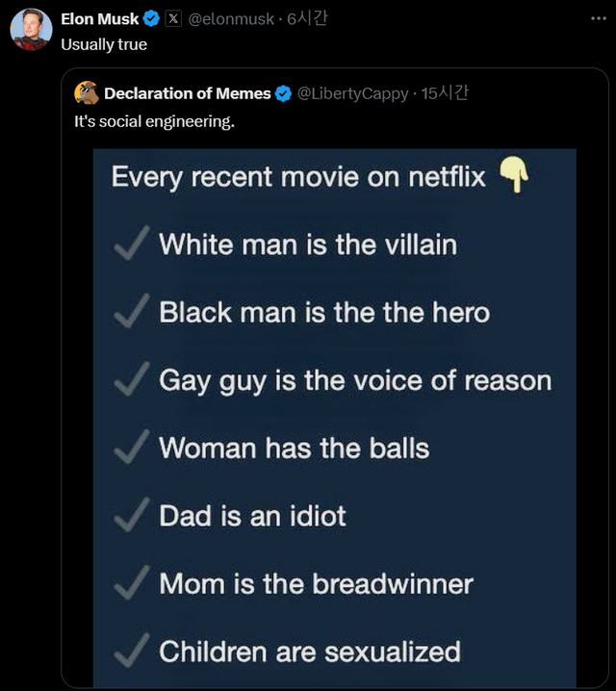
Task: Click the verified badge beside Declaration of Memes
Action: [x=284, y=93]
